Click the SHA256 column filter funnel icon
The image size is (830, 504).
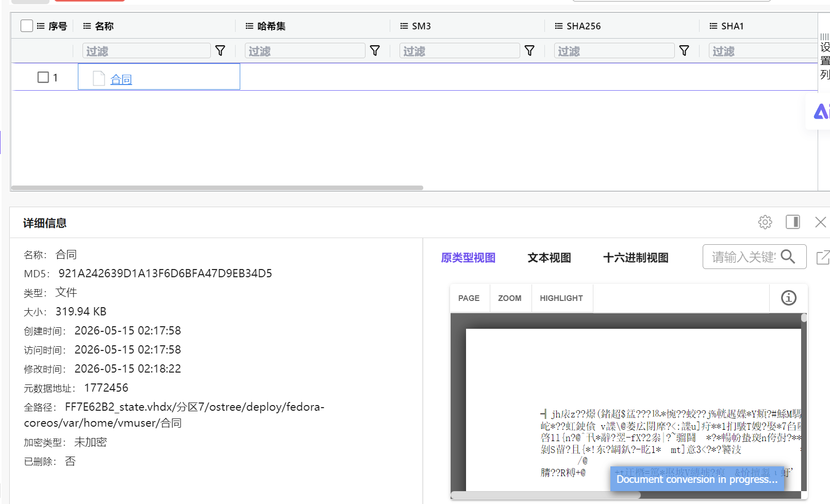point(684,51)
